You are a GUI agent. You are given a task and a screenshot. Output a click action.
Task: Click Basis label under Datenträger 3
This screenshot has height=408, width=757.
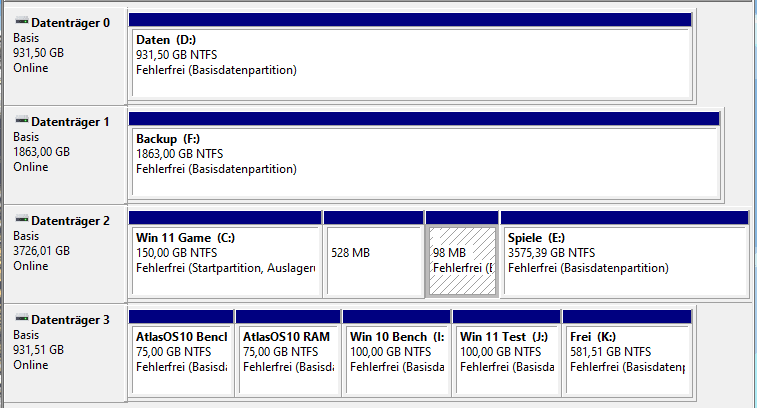(26, 335)
